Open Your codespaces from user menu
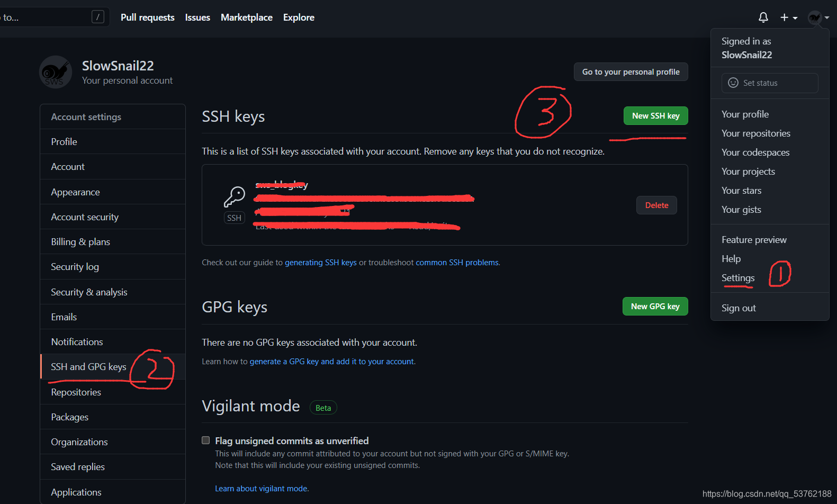The width and height of the screenshot is (837, 504). [770, 152]
